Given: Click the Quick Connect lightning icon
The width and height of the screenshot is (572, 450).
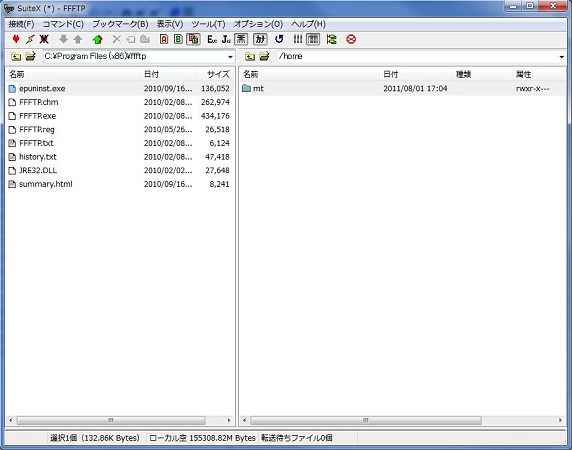Looking at the screenshot, I should [30, 39].
